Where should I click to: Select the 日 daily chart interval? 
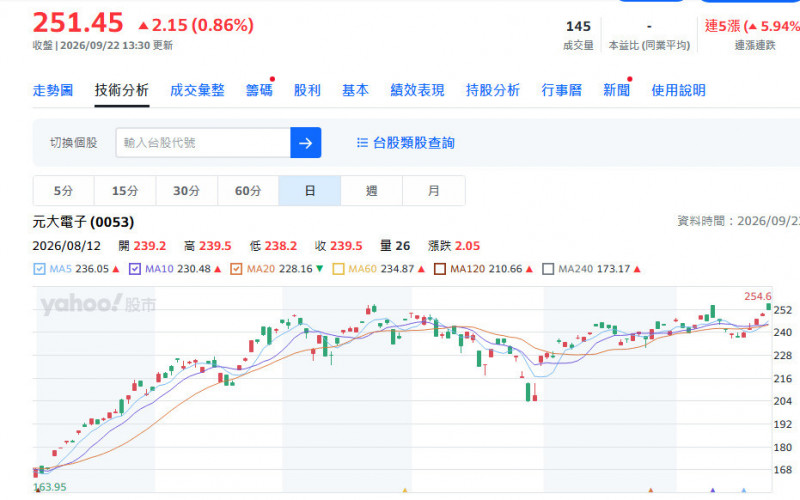[310, 191]
